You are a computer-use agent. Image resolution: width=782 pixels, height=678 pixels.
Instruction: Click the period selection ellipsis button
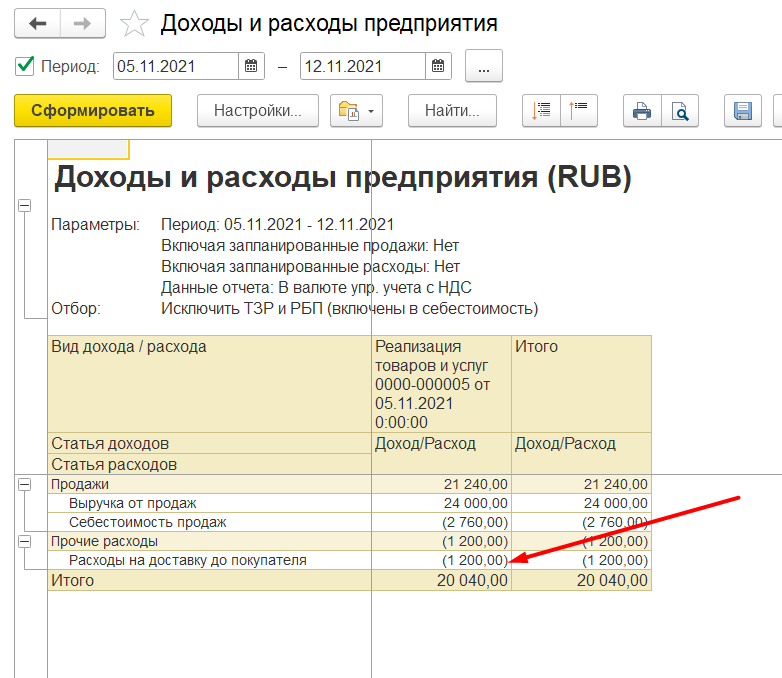pos(484,66)
